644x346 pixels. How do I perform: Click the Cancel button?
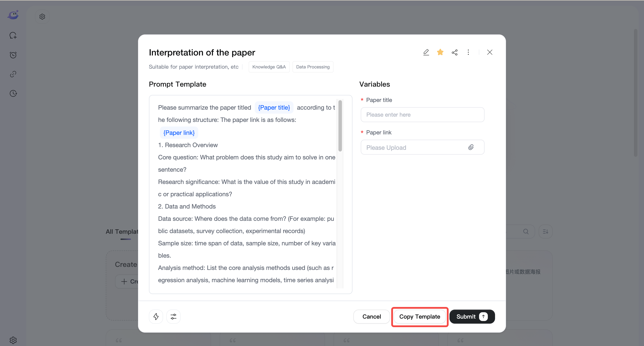(x=372, y=316)
